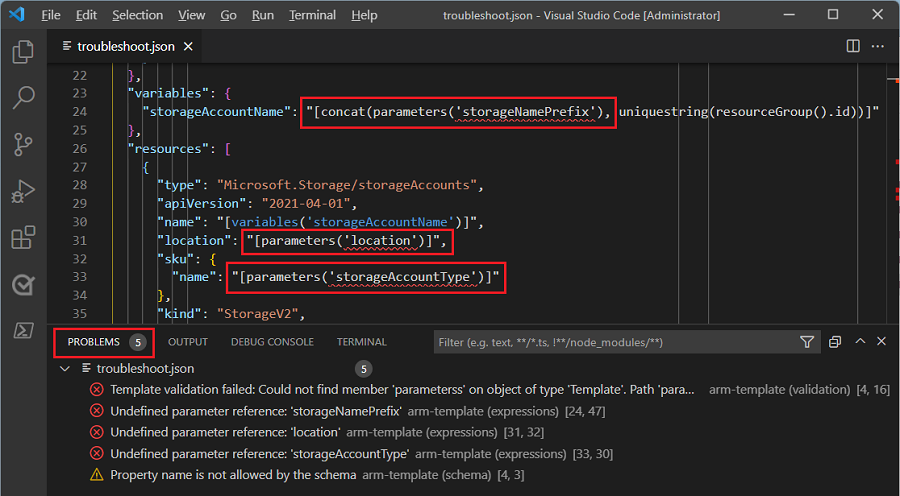The image size is (900, 496).
Task: Click 'storageNamePrefix' in line 24 code
Action: point(526,111)
